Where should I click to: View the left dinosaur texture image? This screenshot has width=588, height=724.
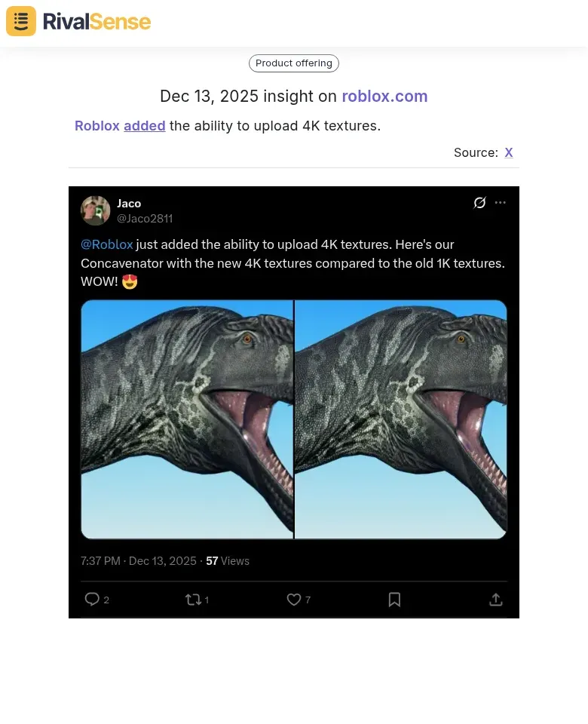[187, 419]
